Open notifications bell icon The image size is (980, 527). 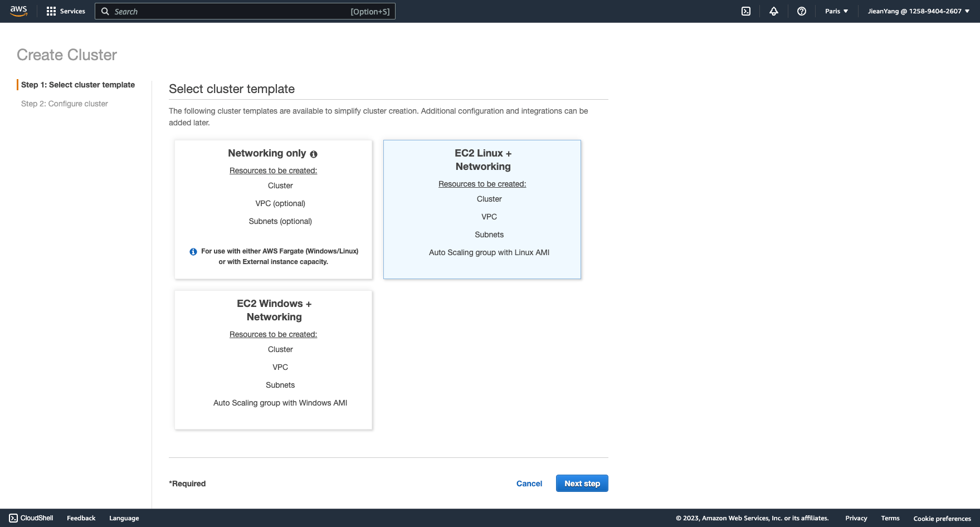(x=774, y=11)
